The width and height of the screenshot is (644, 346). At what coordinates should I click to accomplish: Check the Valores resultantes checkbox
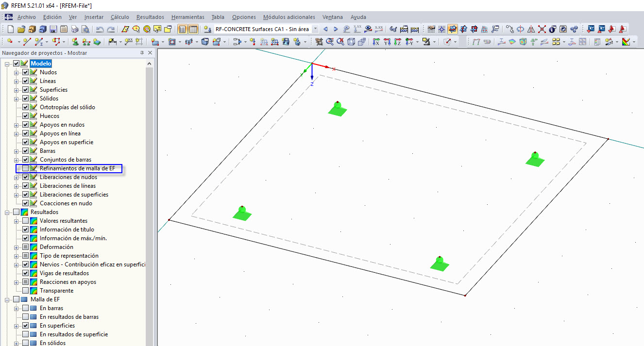click(x=26, y=221)
